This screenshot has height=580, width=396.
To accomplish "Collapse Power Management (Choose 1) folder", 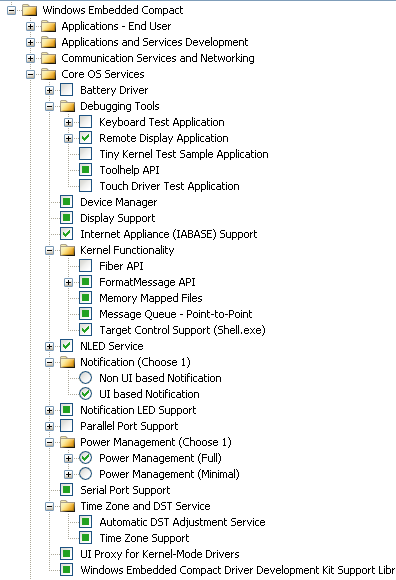I will pyautogui.click(x=50, y=442).
